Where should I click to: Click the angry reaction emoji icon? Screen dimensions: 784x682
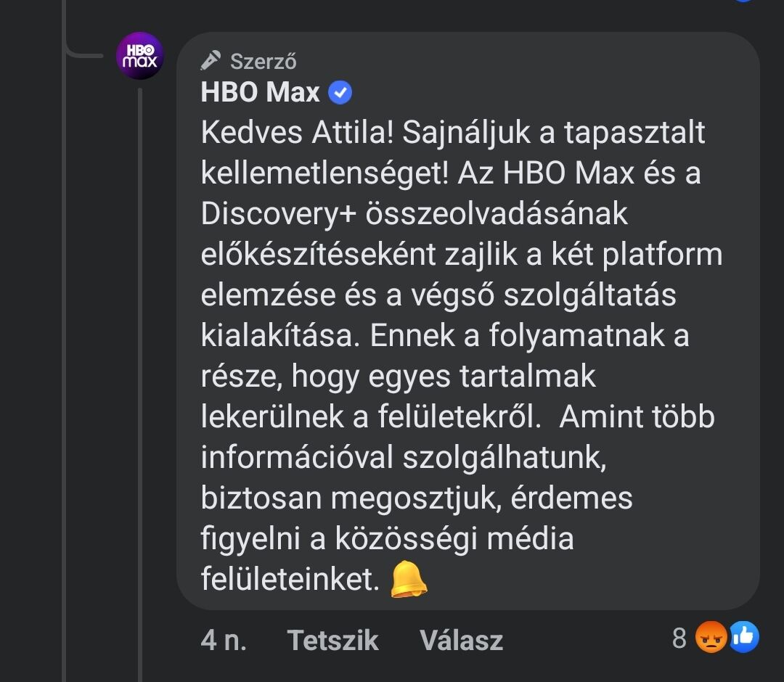711,638
